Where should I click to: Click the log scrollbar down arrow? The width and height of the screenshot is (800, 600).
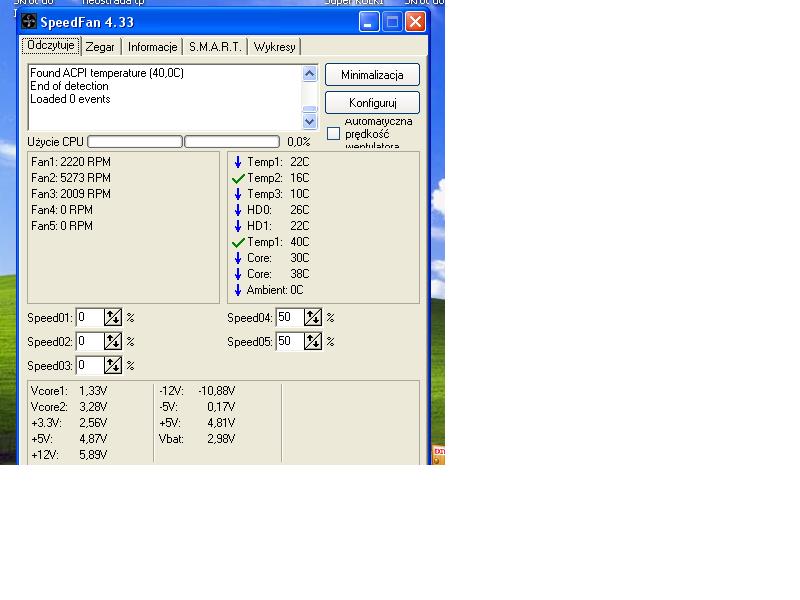(x=309, y=121)
